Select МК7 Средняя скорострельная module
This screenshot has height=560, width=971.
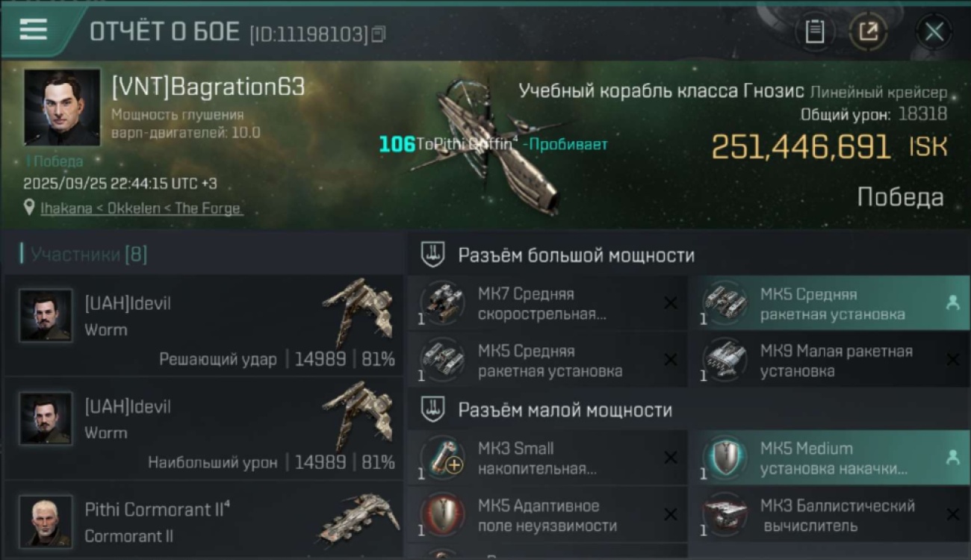point(547,304)
